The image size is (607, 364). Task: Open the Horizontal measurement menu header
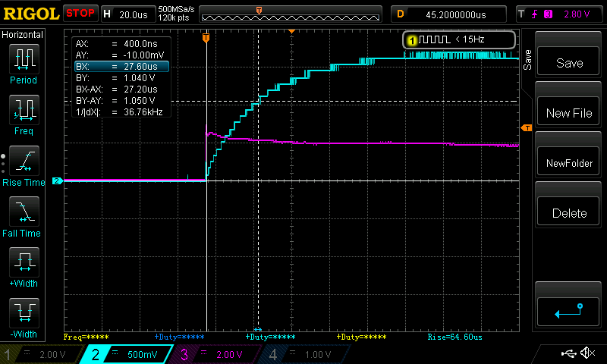tap(23, 35)
